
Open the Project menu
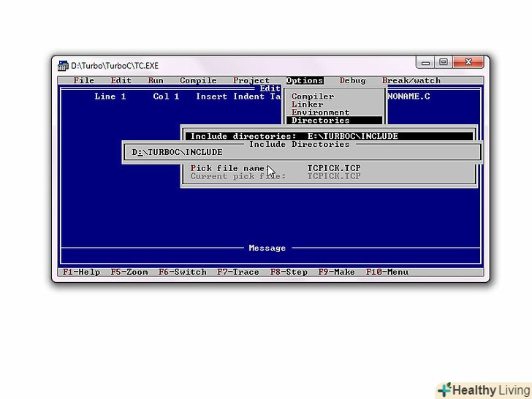(251, 81)
